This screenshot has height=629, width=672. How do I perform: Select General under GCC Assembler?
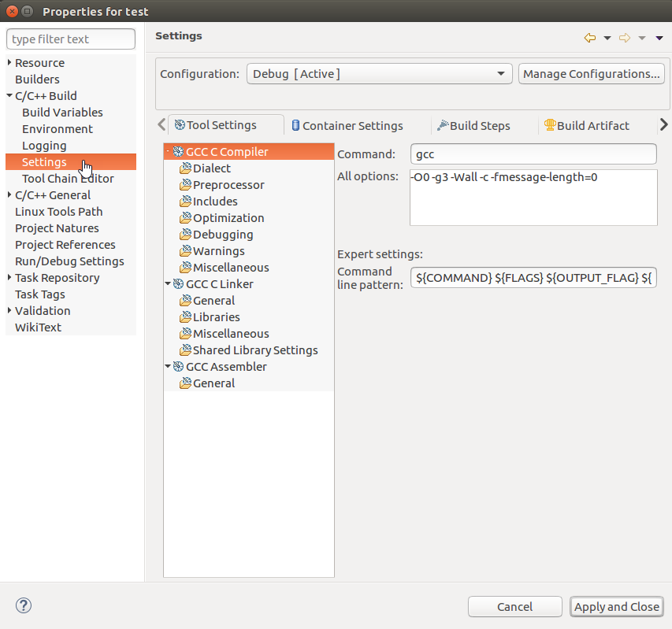pyautogui.click(x=213, y=383)
